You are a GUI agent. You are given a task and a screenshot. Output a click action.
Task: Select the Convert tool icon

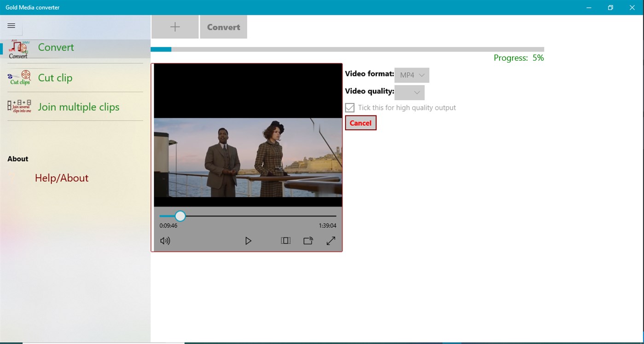[x=18, y=48]
